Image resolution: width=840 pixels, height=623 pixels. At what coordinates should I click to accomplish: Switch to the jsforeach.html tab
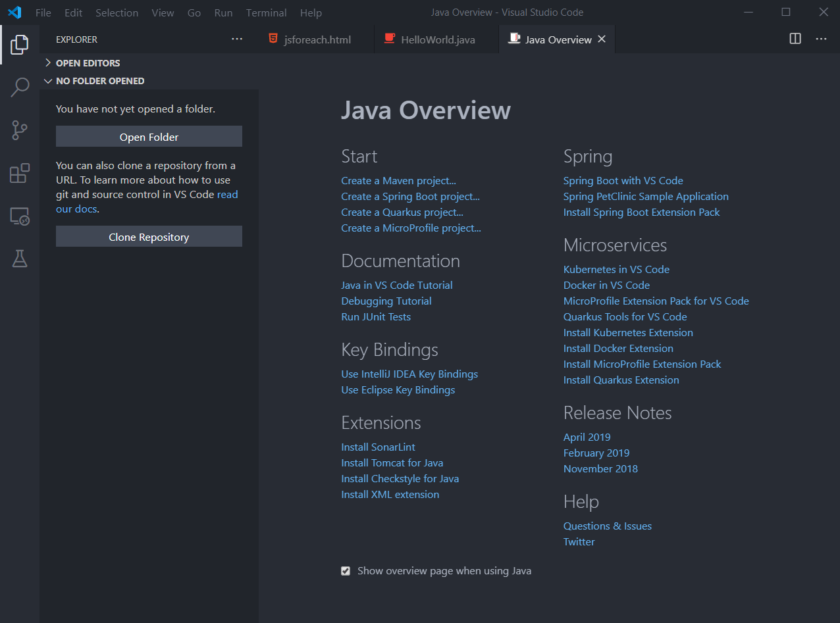click(x=317, y=39)
